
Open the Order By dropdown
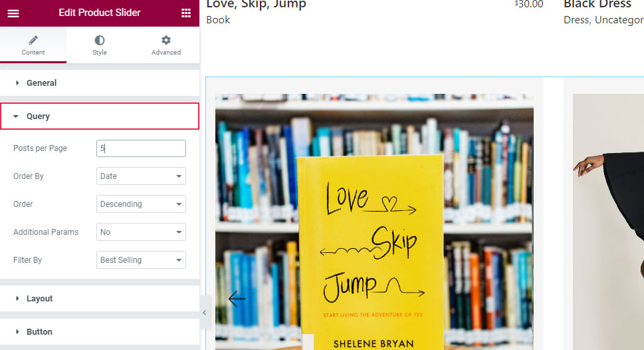point(141,176)
